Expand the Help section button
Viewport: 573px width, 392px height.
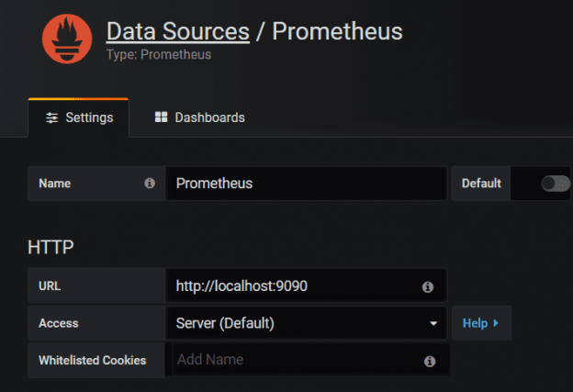pyautogui.click(x=480, y=323)
